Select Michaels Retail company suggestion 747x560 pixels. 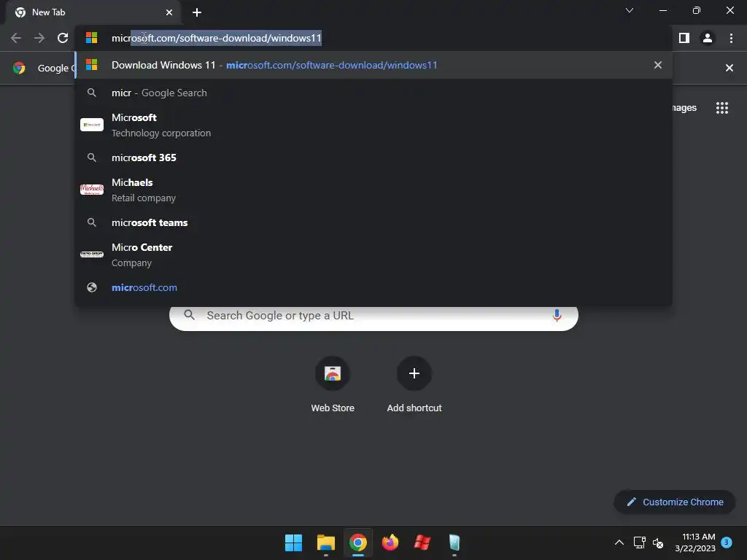[374, 190]
